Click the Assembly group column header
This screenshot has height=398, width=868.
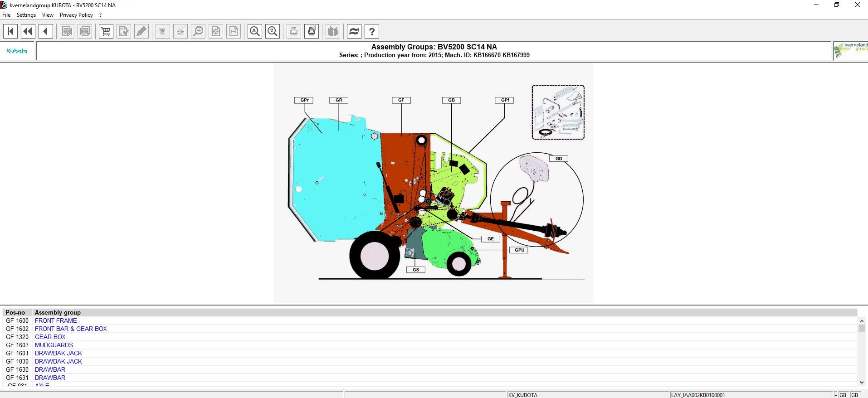pos(58,312)
